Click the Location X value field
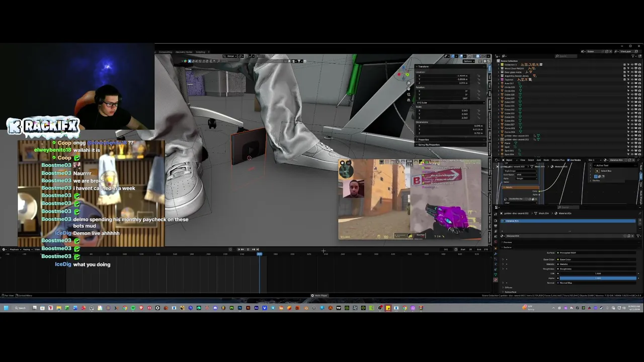The image size is (644, 362). [x=443, y=76]
